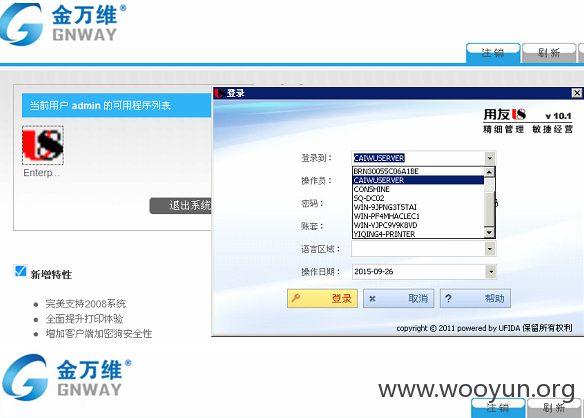Click the 退出系统 button
The height and width of the screenshot is (418, 584).
click(181, 206)
